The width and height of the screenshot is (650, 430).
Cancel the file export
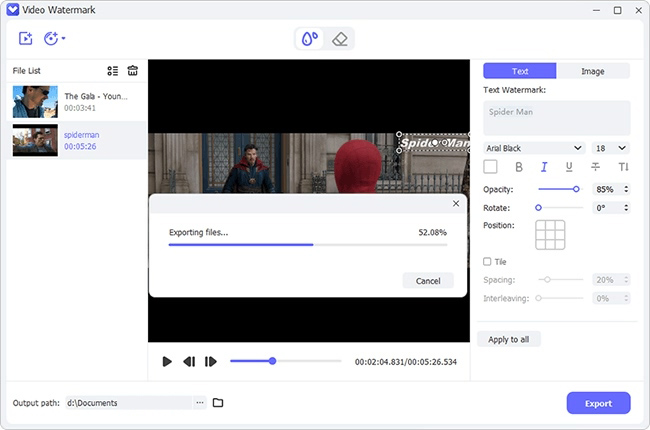(x=428, y=281)
